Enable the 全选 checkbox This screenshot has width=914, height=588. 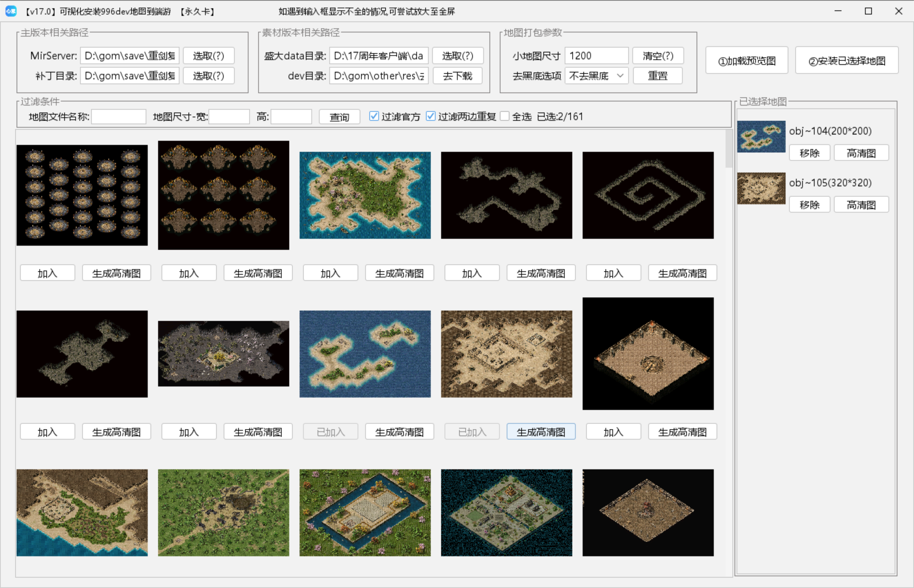[505, 116]
